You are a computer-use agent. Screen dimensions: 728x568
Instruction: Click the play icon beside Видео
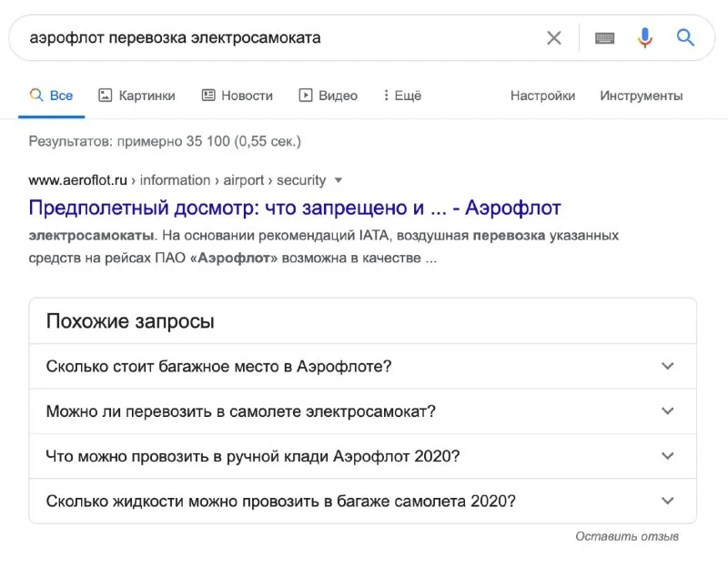pos(306,96)
